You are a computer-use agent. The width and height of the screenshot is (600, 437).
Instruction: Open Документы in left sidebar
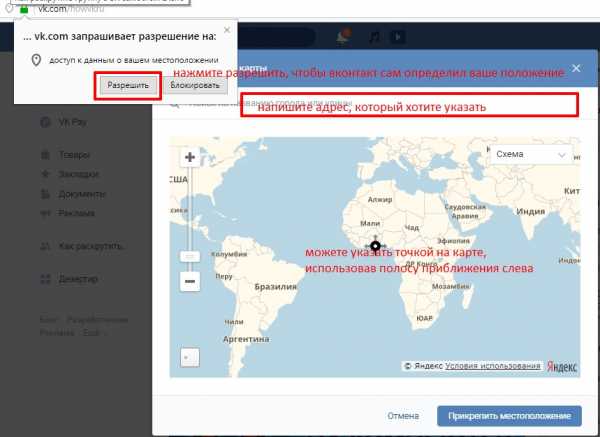click(82, 194)
